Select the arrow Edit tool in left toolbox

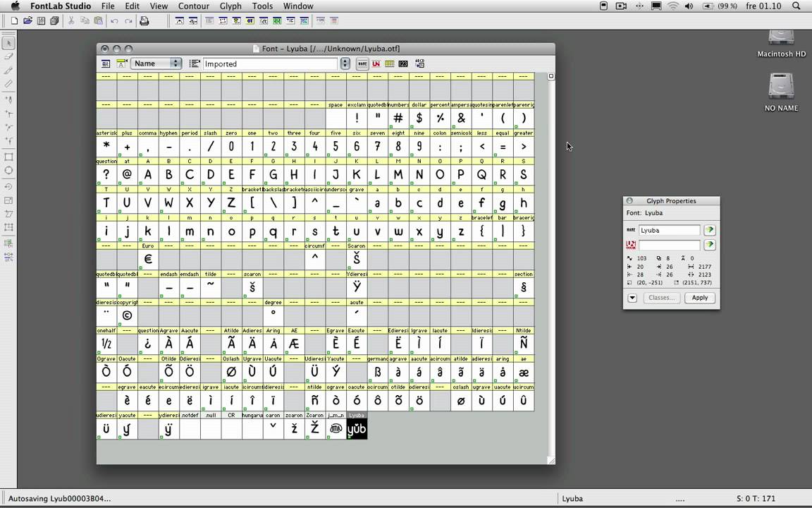pyautogui.click(x=8, y=42)
